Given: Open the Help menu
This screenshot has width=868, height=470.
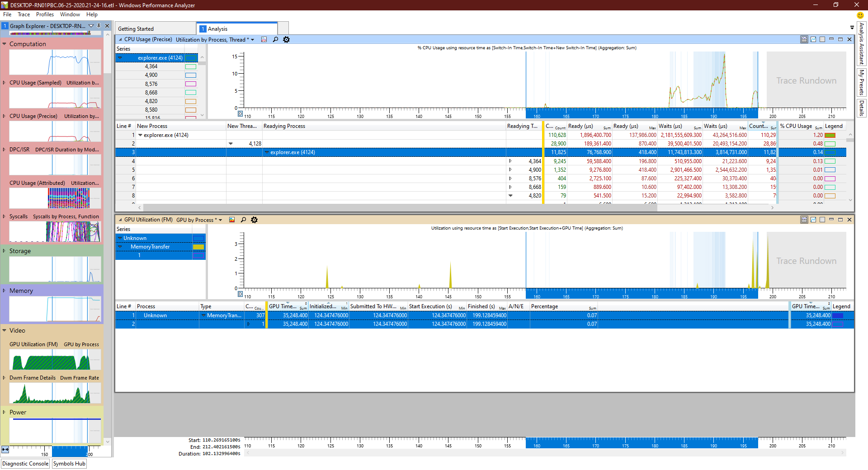Looking at the screenshot, I should (x=92, y=14).
